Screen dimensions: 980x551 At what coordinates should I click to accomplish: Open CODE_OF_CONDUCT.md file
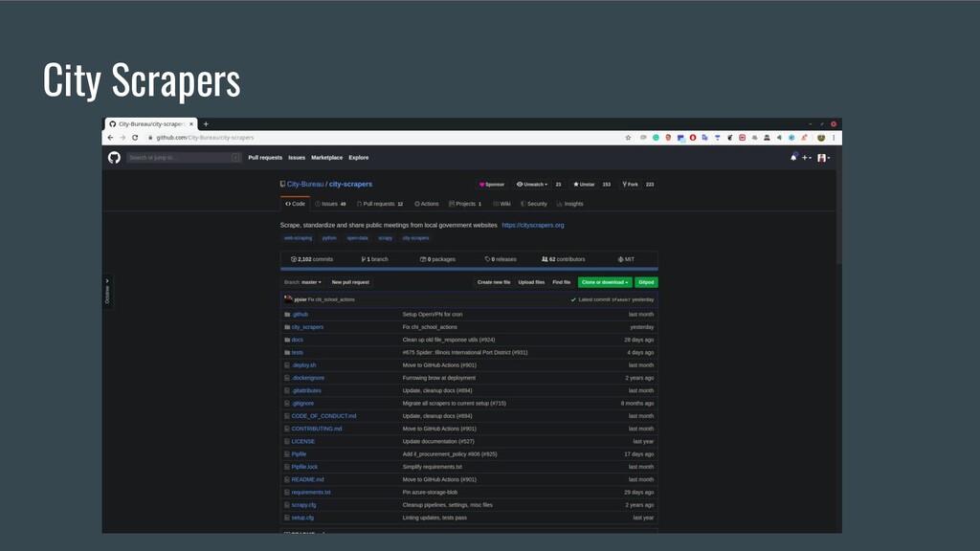tap(323, 416)
